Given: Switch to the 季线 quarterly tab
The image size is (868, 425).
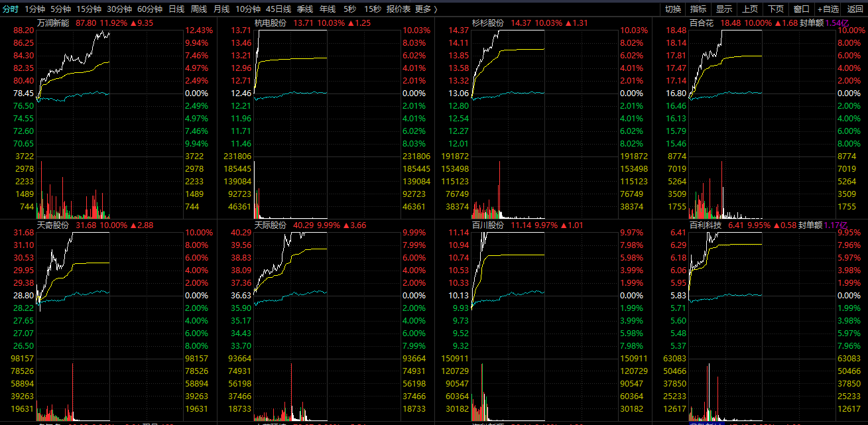Looking at the screenshot, I should pyautogui.click(x=305, y=9).
